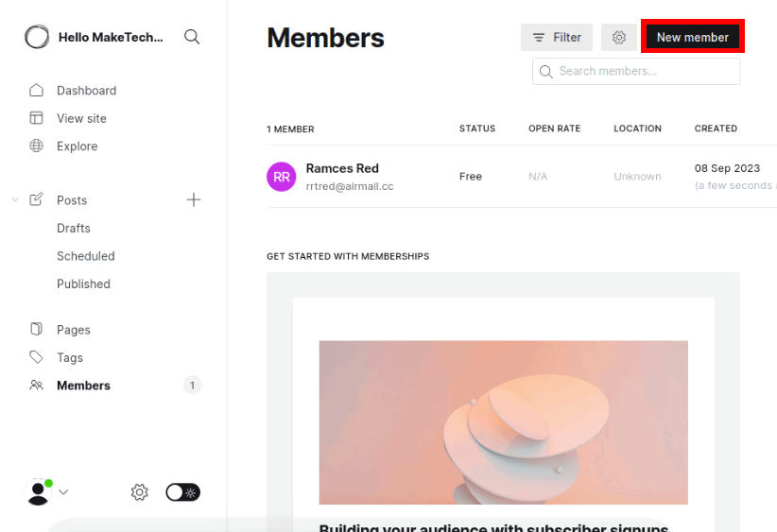Screen dimensions: 777x532
Task: Open the Dashboard home icon
Action: (37, 91)
